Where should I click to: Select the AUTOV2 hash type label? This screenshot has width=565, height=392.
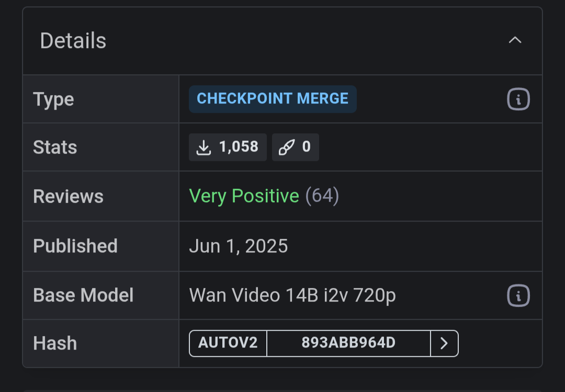coord(228,343)
